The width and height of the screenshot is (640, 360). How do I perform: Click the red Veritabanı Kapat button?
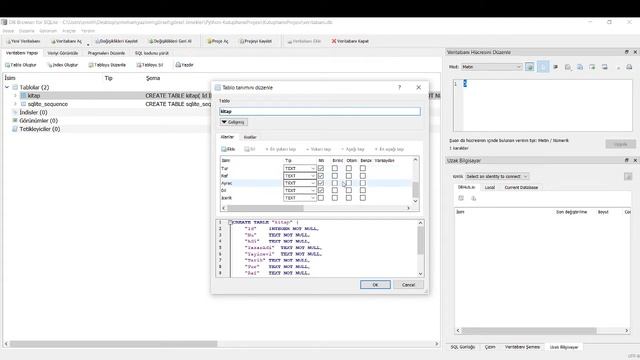350,41
